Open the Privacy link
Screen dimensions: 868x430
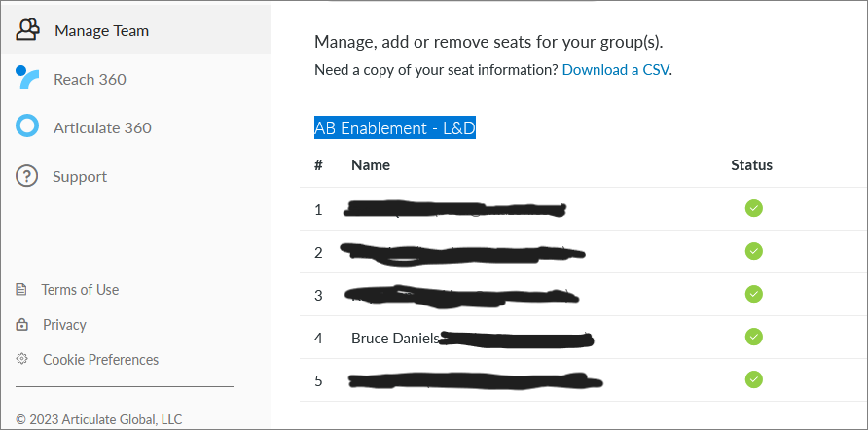(x=64, y=324)
